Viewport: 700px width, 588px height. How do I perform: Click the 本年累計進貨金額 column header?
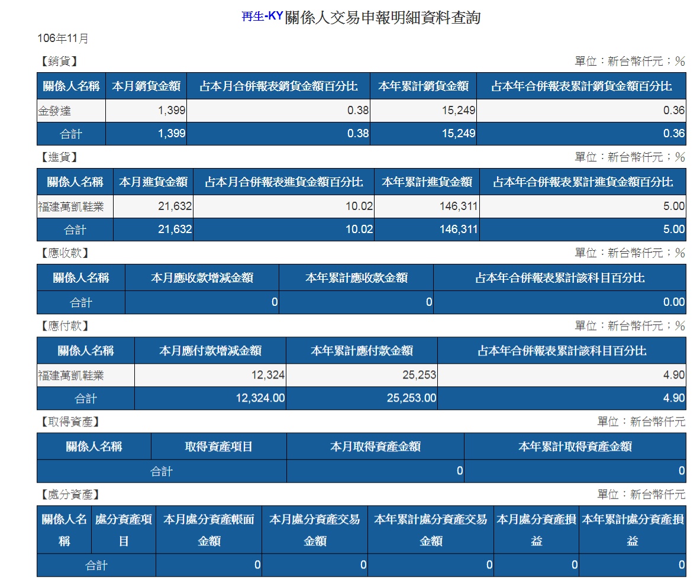[427, 182]
